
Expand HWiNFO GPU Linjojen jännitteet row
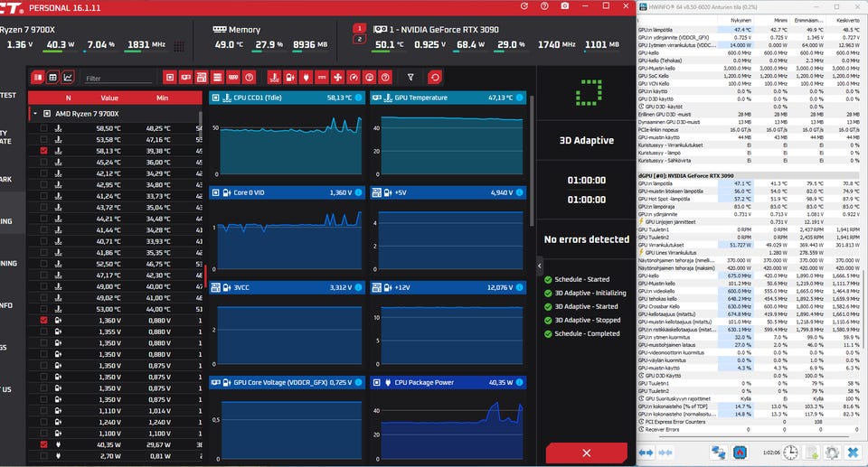click(x=642, y=221)
